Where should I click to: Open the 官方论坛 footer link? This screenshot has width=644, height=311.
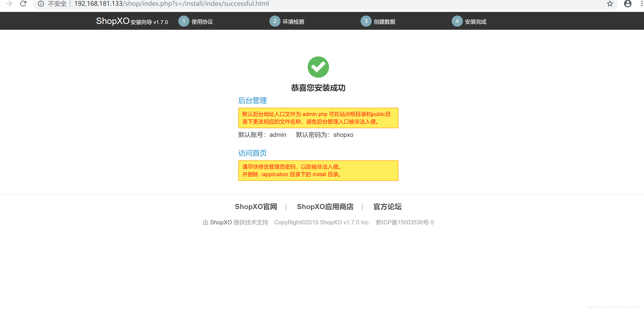click(x=387, y=207)
